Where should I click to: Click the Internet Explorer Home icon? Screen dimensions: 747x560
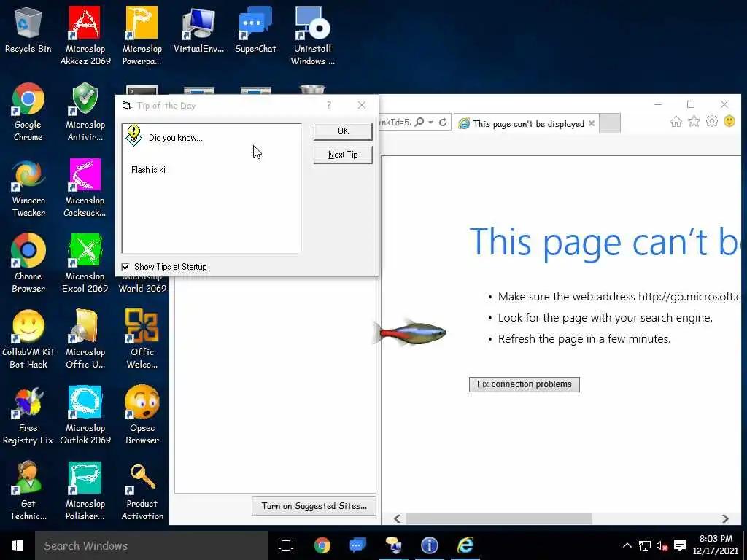point(676,122)
